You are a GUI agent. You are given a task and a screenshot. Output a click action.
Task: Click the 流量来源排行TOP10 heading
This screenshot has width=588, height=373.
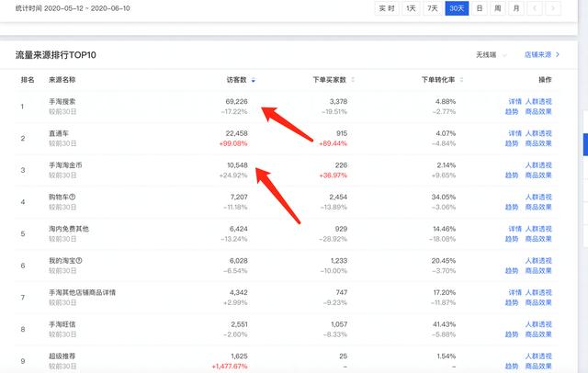point(56,55)
